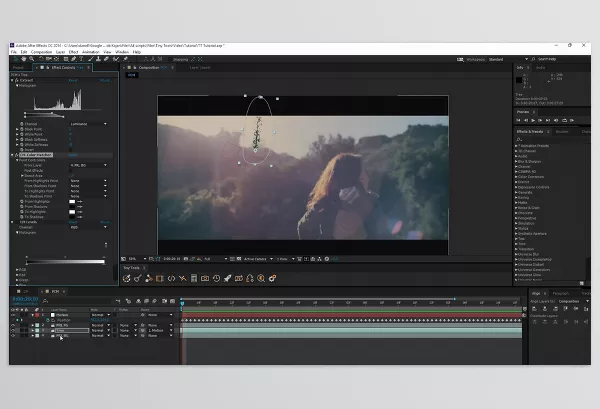
Task: Select the Brush tool
Action: click(91, 59)
